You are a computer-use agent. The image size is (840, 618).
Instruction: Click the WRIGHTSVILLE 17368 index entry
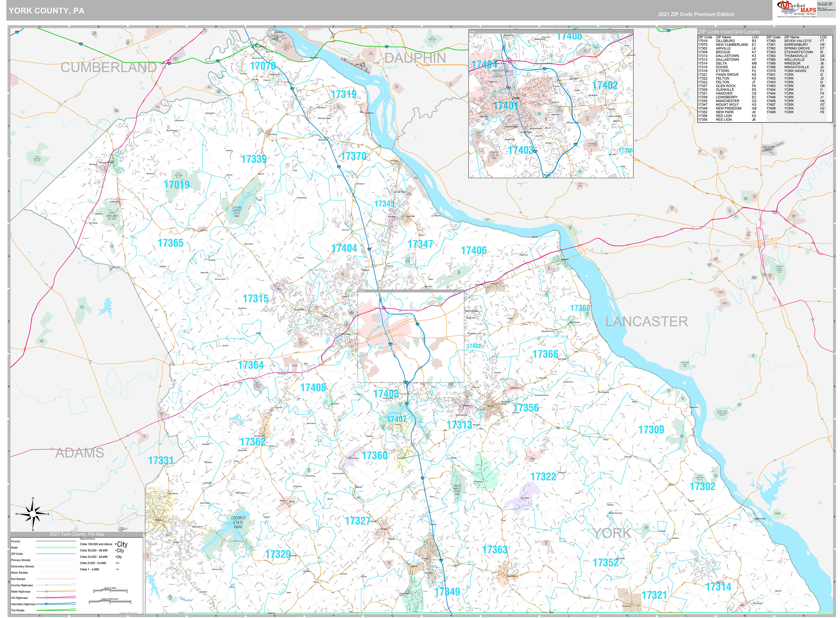point(797,67)
